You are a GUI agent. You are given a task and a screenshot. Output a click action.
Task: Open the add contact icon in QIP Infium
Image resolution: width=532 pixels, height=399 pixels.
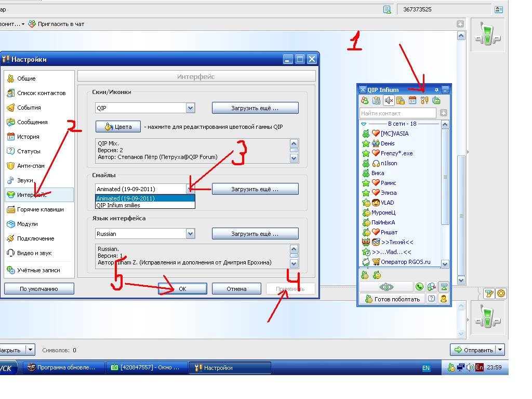[x=365, y=100]
